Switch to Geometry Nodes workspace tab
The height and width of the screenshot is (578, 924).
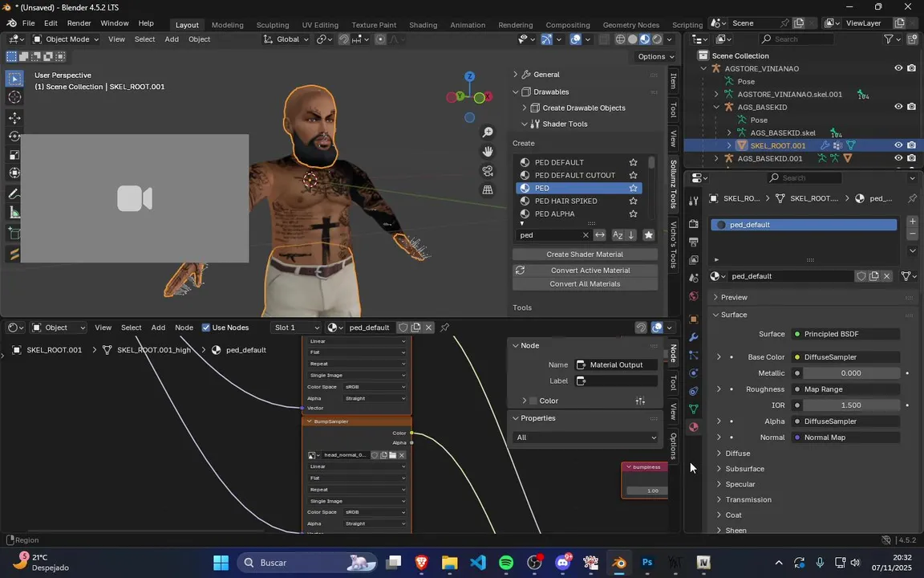click(630, 25)
